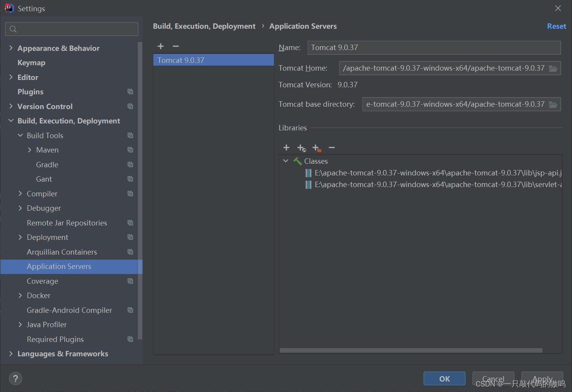This screenshot has height=392, width=572.
Task: Click project-level icon beside Remote Jar Repositories
Action: click(x=130, y=223)
